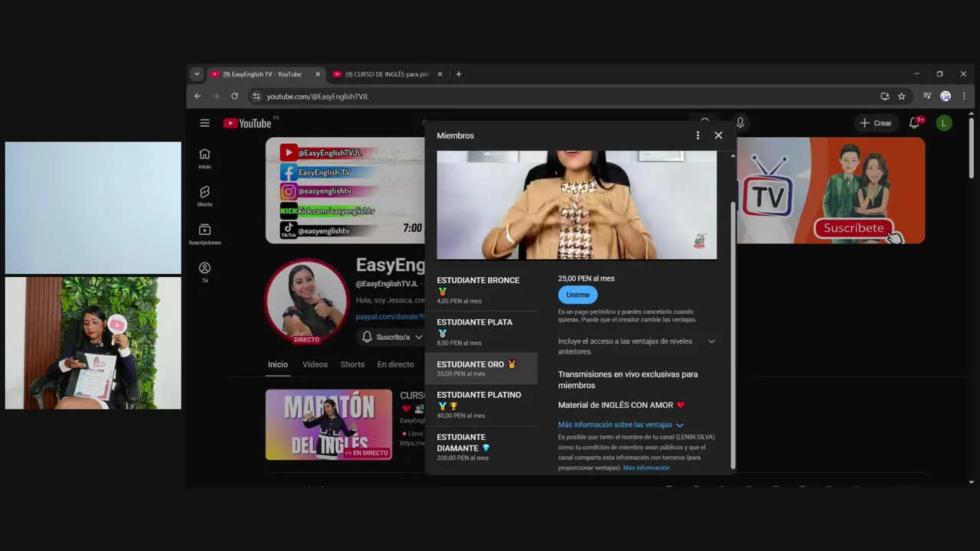980x551 pixels.
Task: Click the channel profile picture with DIRECTO badge
Action: tap(306, 302)
